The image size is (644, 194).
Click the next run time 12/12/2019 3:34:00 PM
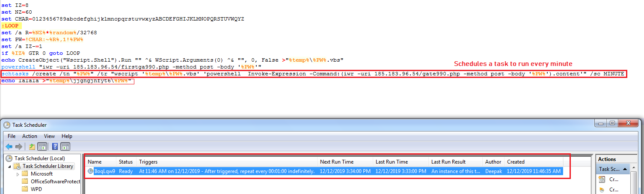[345, 171]
